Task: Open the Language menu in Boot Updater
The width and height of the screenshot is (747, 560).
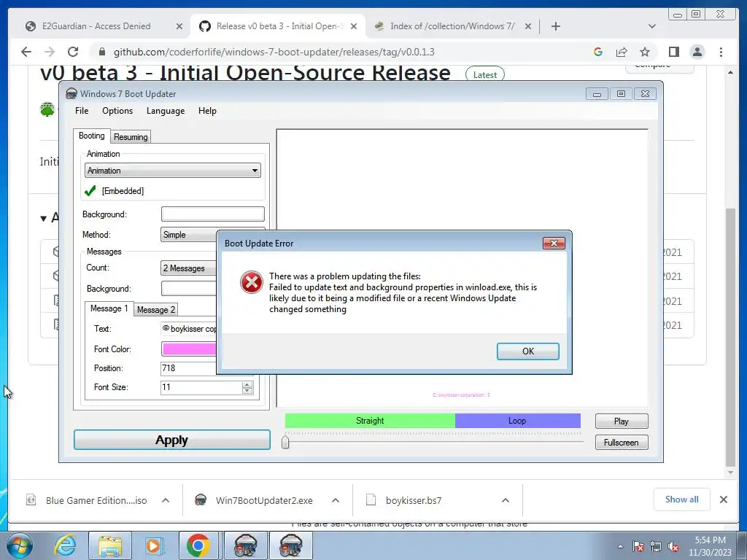Action: (166, 111)
